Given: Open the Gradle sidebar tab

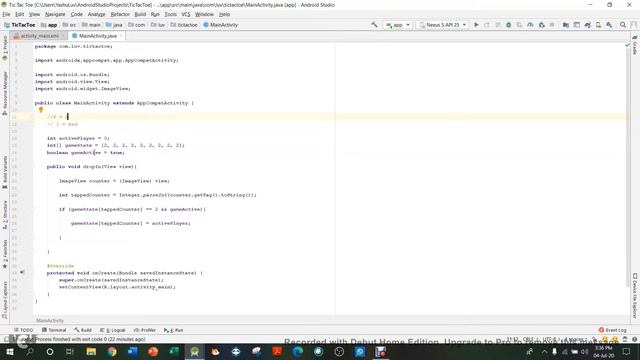Looking at the screenshot, I should (635, 45).
